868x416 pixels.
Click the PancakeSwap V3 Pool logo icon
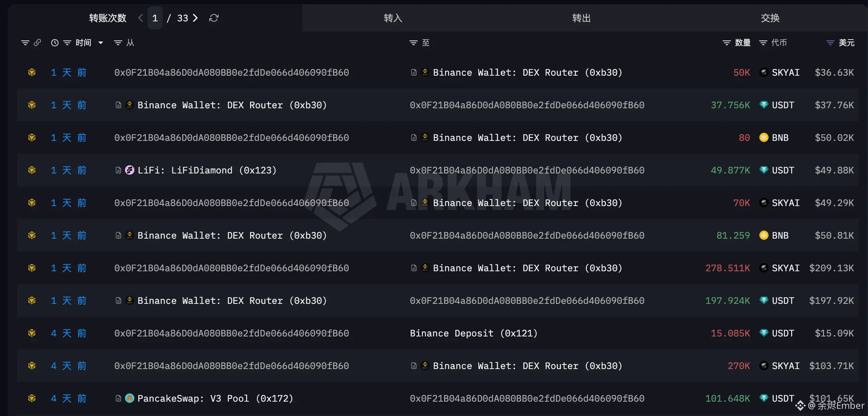130,398
